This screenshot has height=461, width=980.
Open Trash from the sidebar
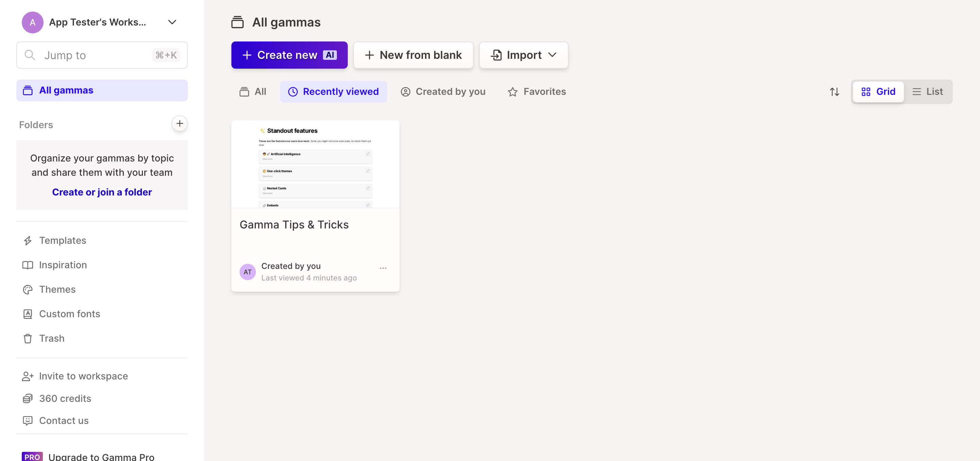click(51, 338)
